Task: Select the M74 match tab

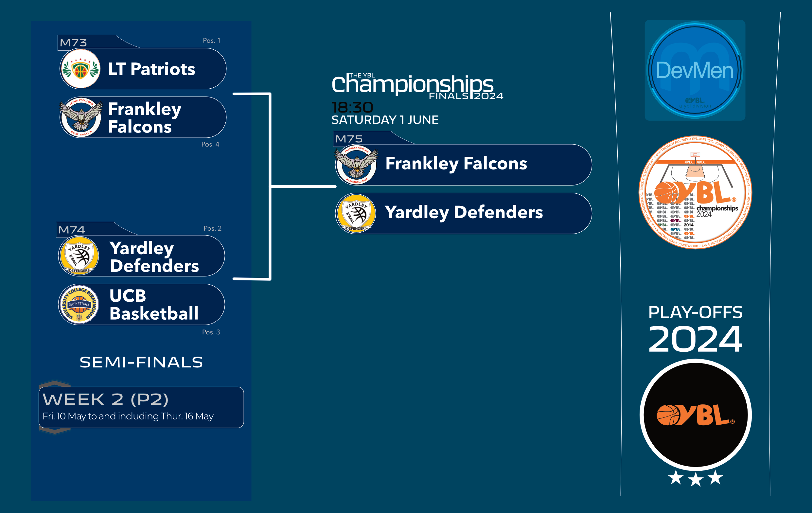Action: (72, 230)
